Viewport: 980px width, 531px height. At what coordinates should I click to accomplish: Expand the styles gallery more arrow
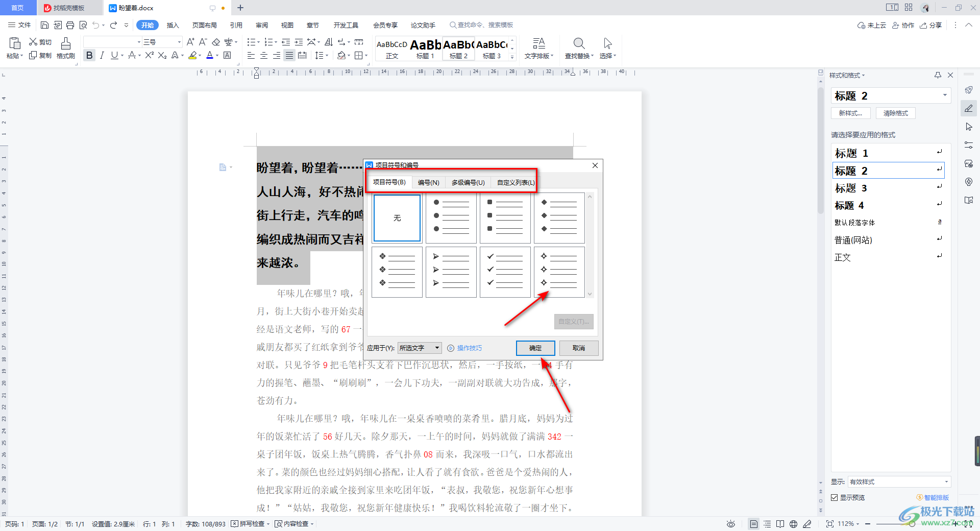tap(512, 57)
